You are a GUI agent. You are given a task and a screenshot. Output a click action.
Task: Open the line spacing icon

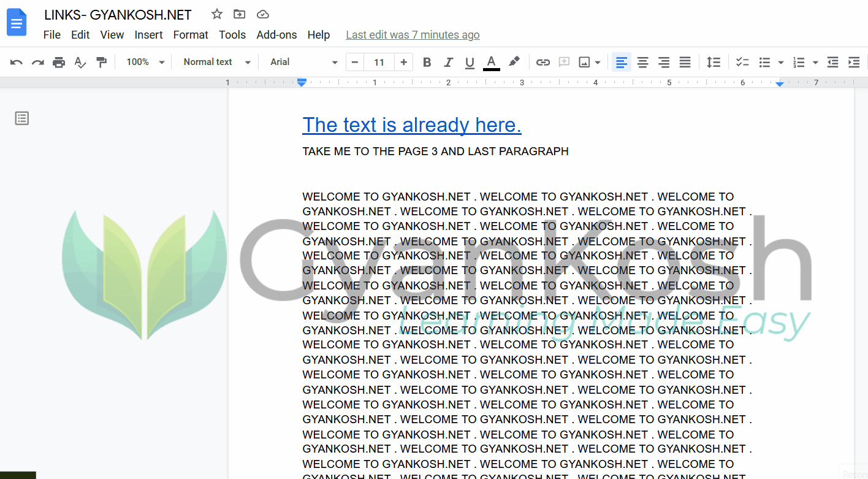coord(714,62)
